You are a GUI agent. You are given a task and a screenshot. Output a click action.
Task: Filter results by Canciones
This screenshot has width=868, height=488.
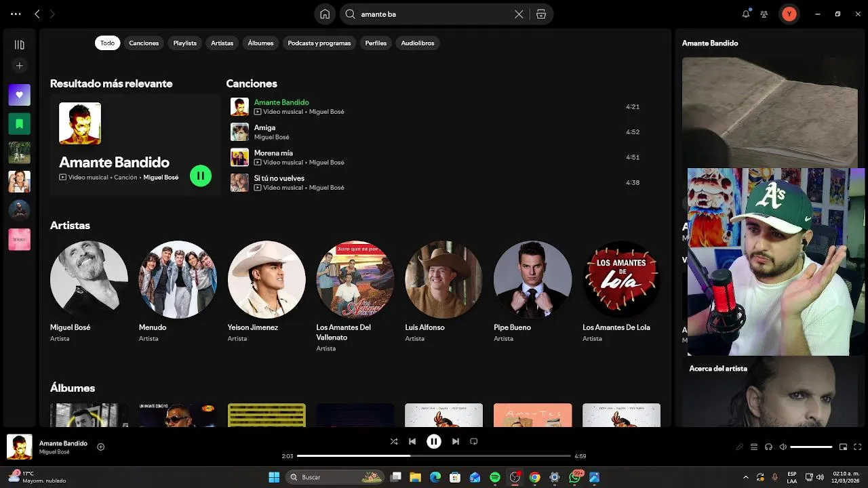coord(144,43)
